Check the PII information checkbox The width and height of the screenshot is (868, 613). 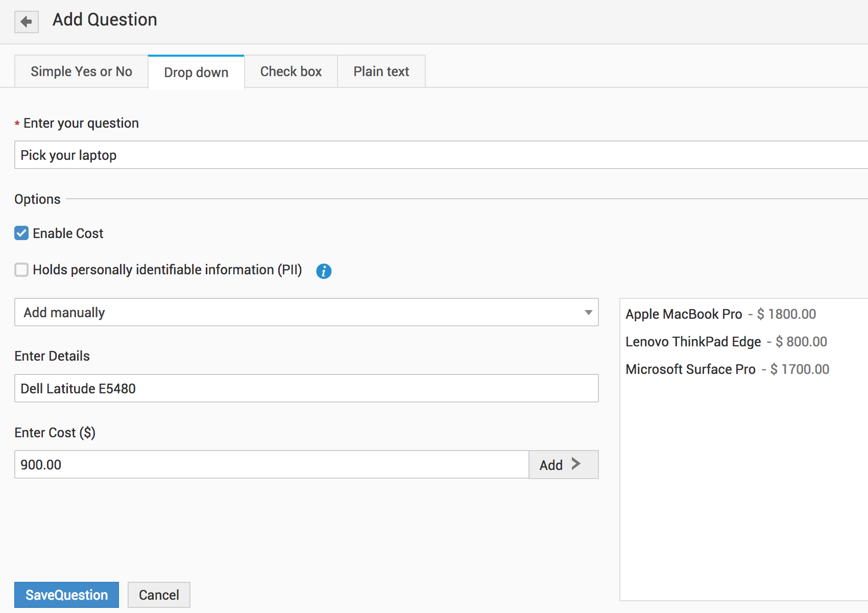pos(21,270)
